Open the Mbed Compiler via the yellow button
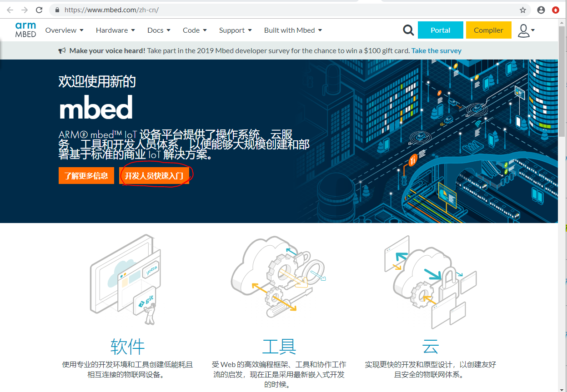 (x=488, y=30)
